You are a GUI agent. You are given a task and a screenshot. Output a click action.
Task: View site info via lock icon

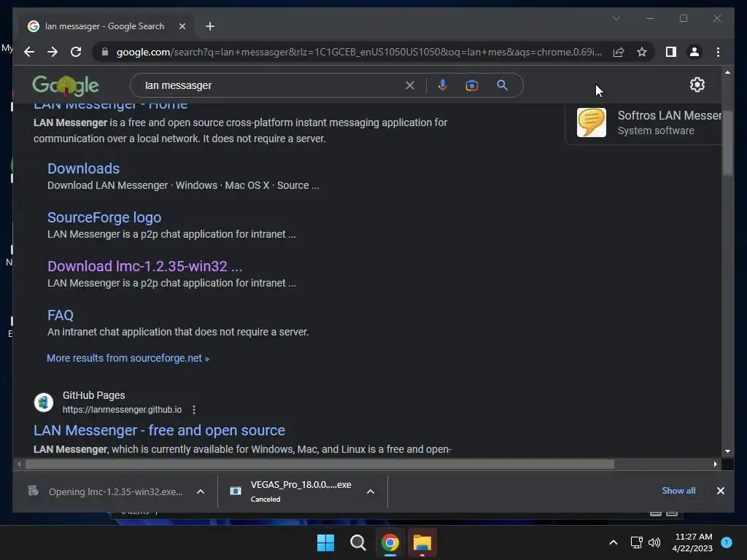point(105,52)
